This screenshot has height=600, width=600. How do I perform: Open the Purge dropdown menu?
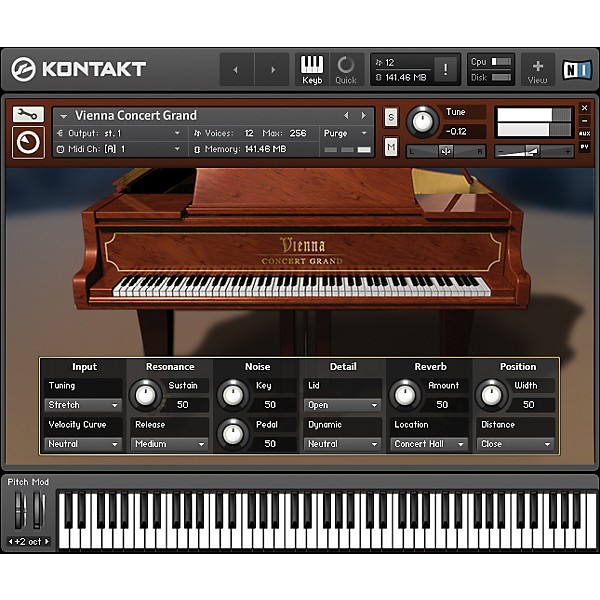[346, 133]
